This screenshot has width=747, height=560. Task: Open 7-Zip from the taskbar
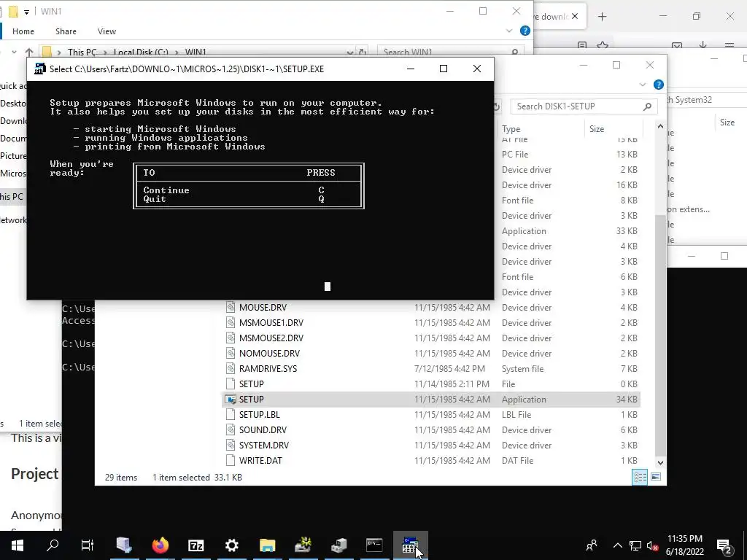[x=196, y=545]
